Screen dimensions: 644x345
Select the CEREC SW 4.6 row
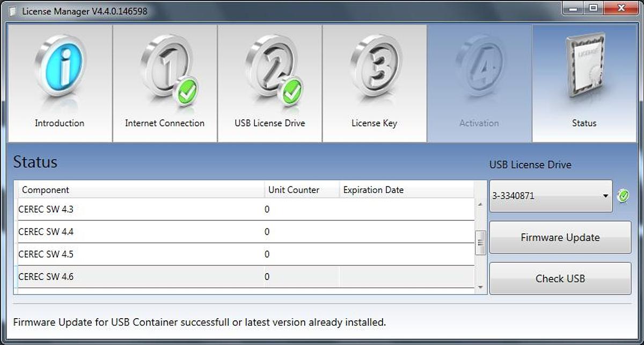[x=140, y=277]
